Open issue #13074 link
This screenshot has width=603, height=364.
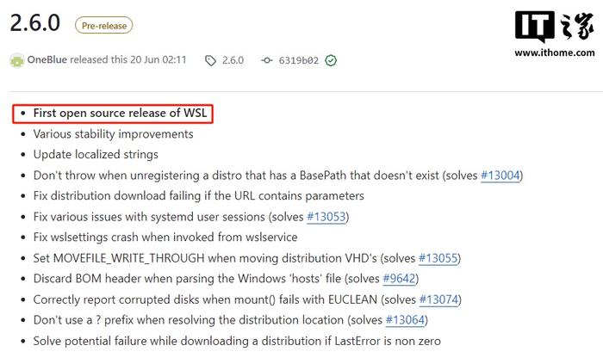point(439,299)
